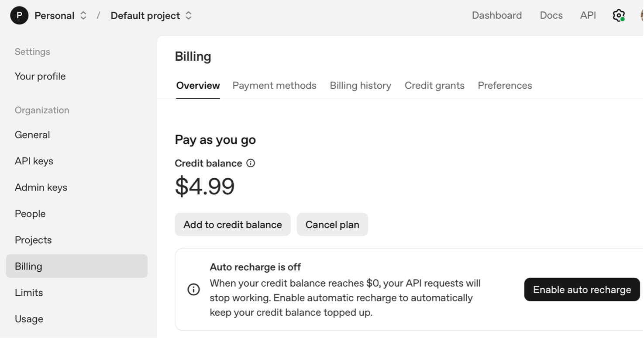Click the settings gear icon
Screen dimensions: 644x339
[x=618, y=15]
